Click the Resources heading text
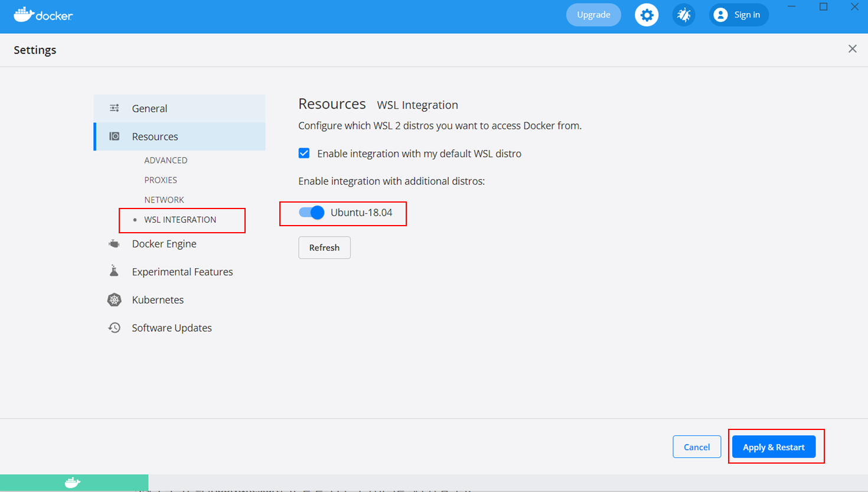 point(332,104)
